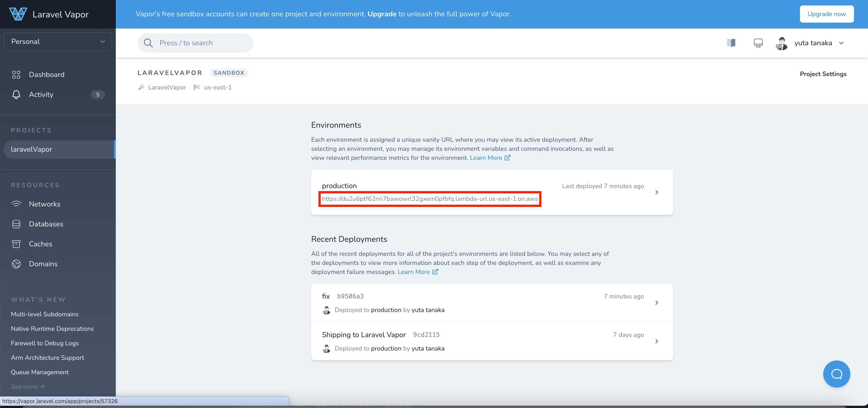This screenshot has width=868, height=408.
Task: Open the chat support bubble
Action: point(837,374)
